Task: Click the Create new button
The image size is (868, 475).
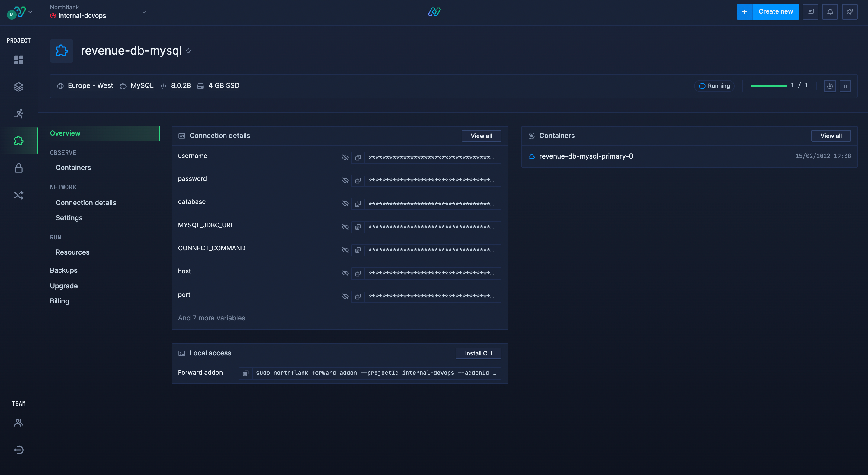Action: pos(775,11)
